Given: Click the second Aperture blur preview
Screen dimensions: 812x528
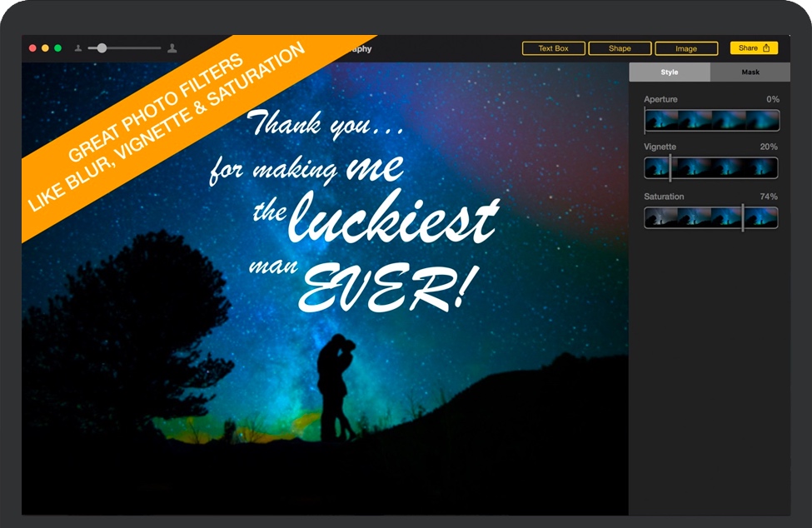Looking at the screenshot, I should [695, 120].
